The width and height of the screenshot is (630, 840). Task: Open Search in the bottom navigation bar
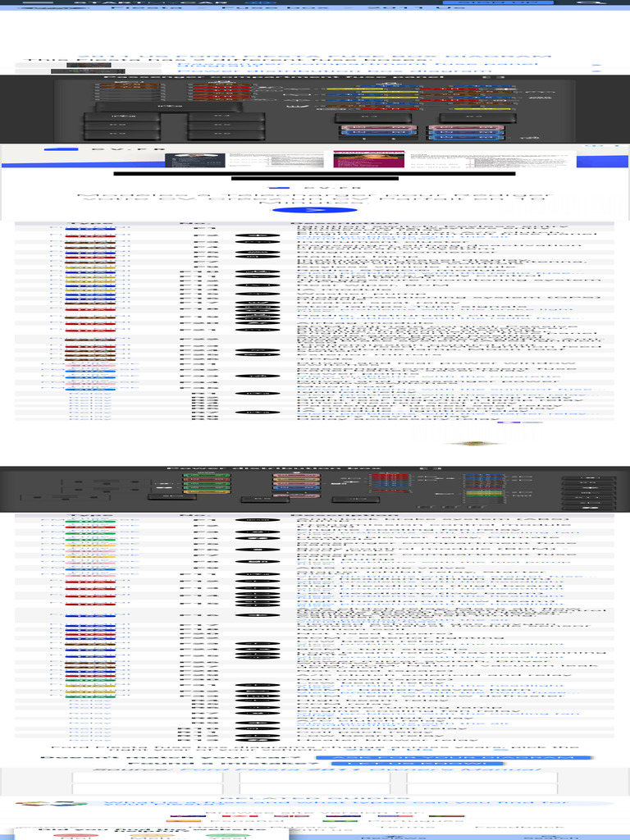pyautogui.click(x=550, y=836)
